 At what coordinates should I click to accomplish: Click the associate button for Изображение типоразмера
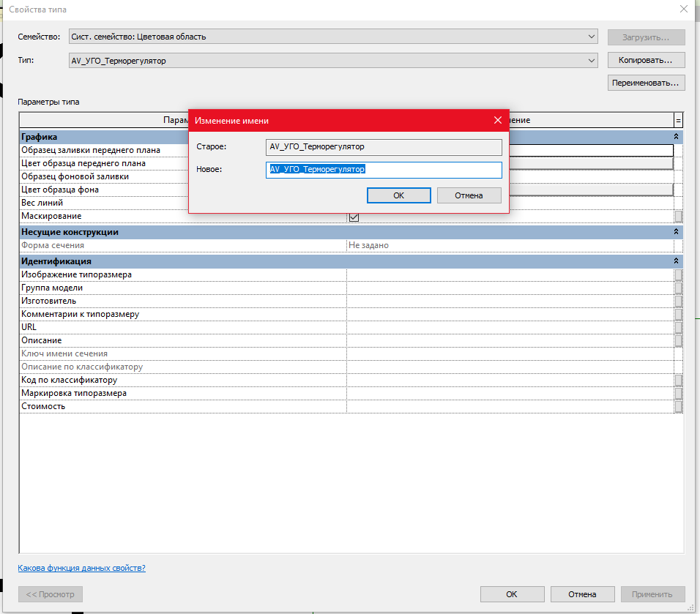pos(679,275)
